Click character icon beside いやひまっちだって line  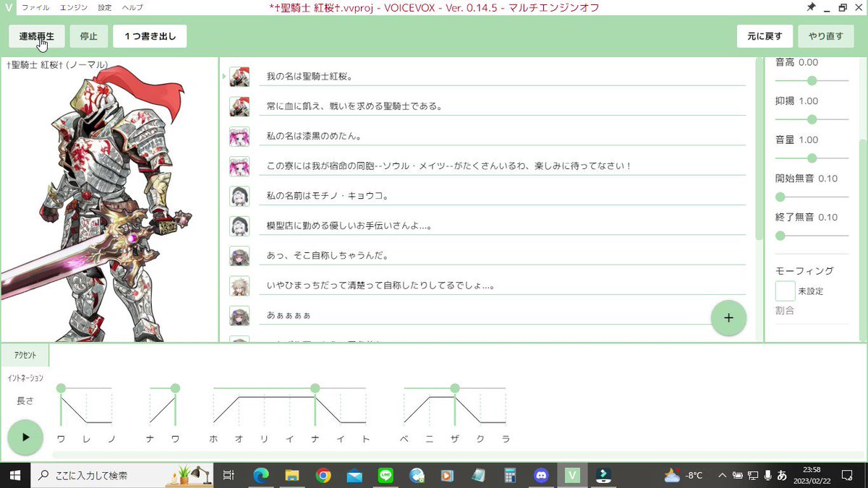tap(239, 286)
